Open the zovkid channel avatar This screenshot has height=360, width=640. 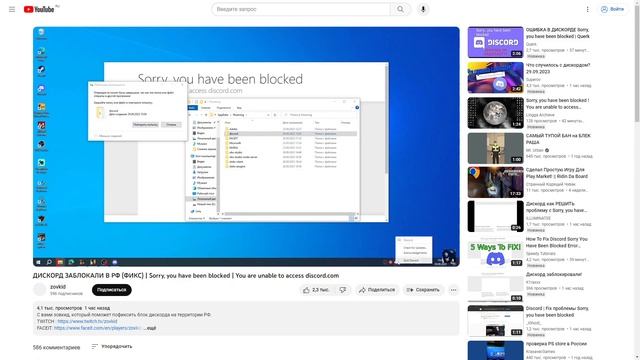point(40,289)
